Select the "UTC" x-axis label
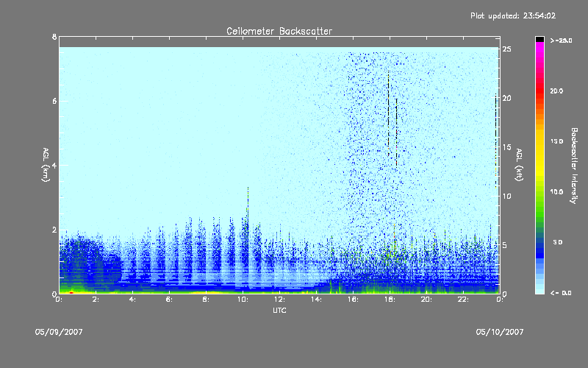The image size is (588, 368). [279, 311]
